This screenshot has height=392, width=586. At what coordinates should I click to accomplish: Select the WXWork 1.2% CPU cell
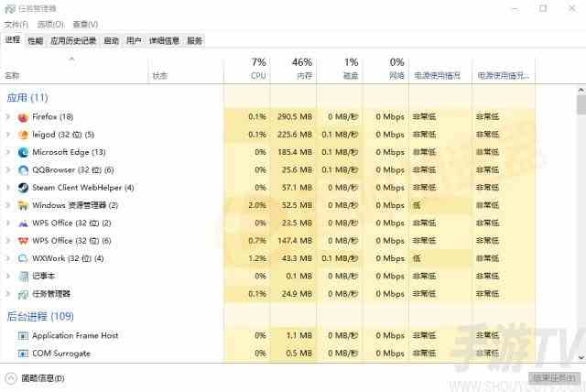(247, 258)
